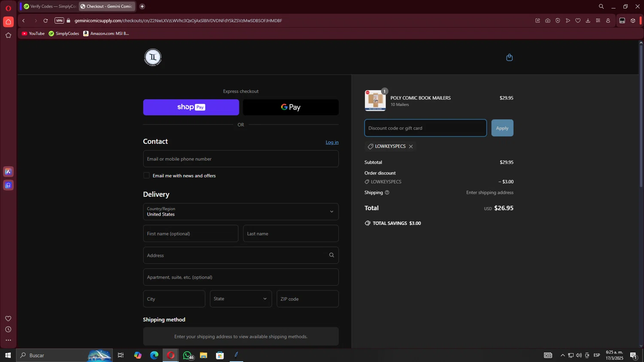Reload the checkout page
This screenshot has width=644, height=362.
(x=46, y=21)
